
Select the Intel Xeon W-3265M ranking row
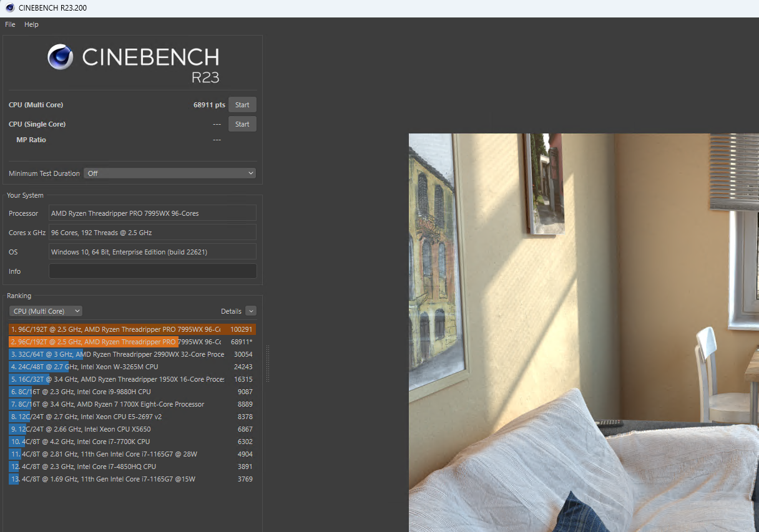(x=132, y=367)
